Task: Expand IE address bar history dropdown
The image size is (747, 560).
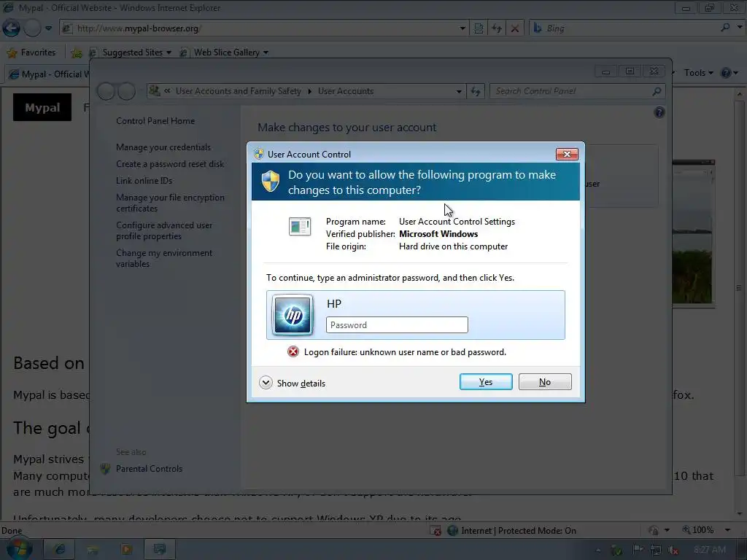Action: (x=462, y=28)
